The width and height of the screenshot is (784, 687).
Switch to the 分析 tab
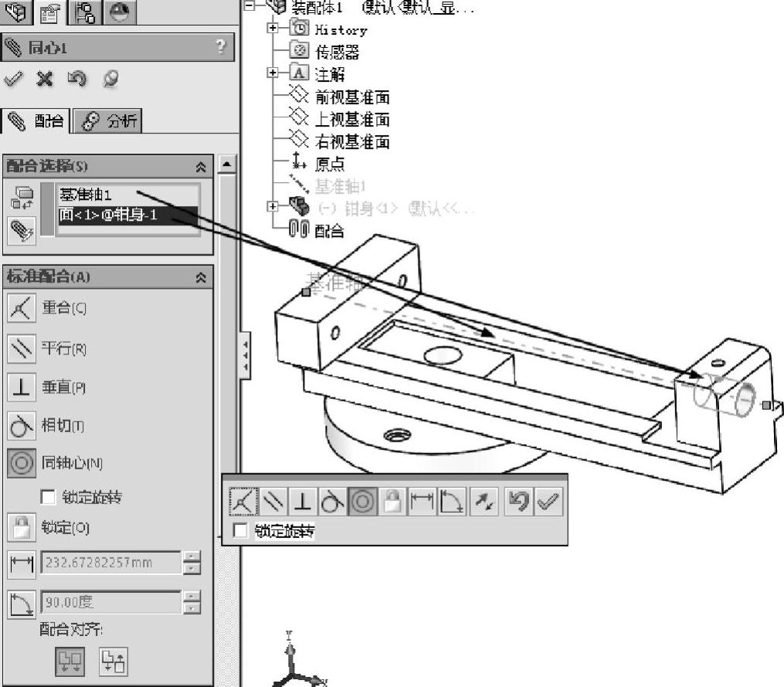[x=107, y=121]
